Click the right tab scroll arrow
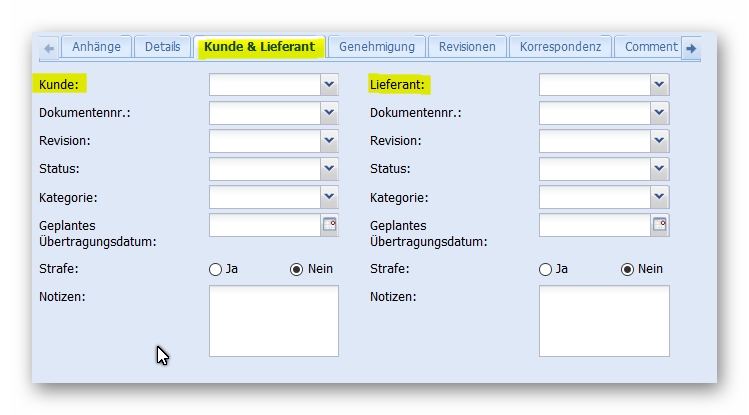The width and height of the screenshot is (749, 415). 691,48
